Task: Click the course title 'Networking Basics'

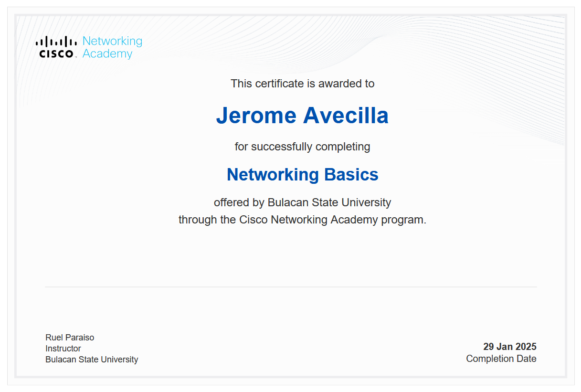Action: [303, 175]
